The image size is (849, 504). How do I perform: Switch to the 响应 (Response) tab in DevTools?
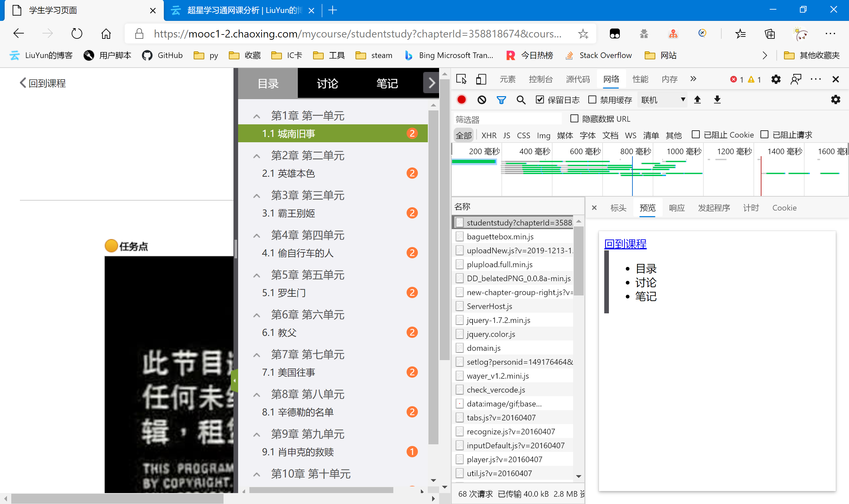point(676,208)
